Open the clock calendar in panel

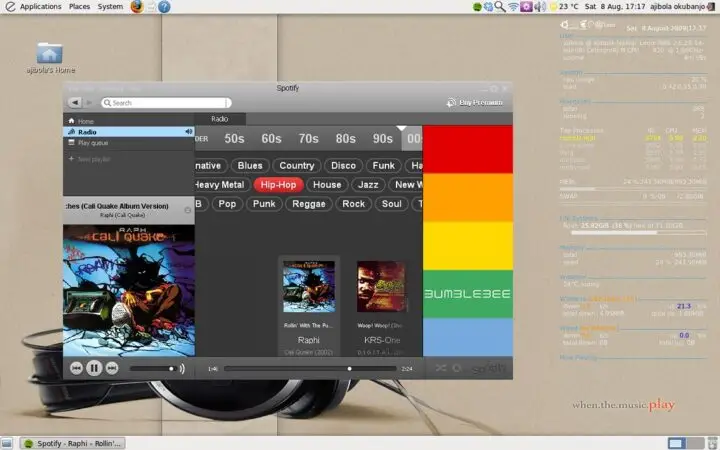(615, 6)
